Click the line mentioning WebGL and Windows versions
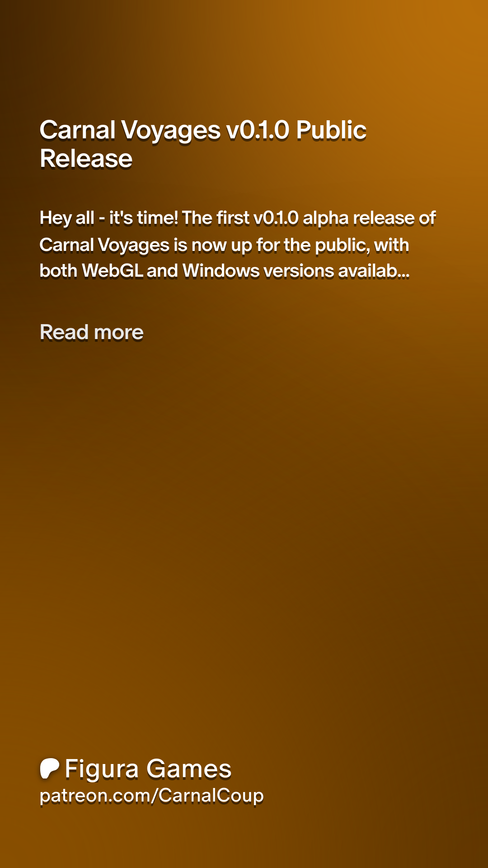 click(x=225, y=271)
